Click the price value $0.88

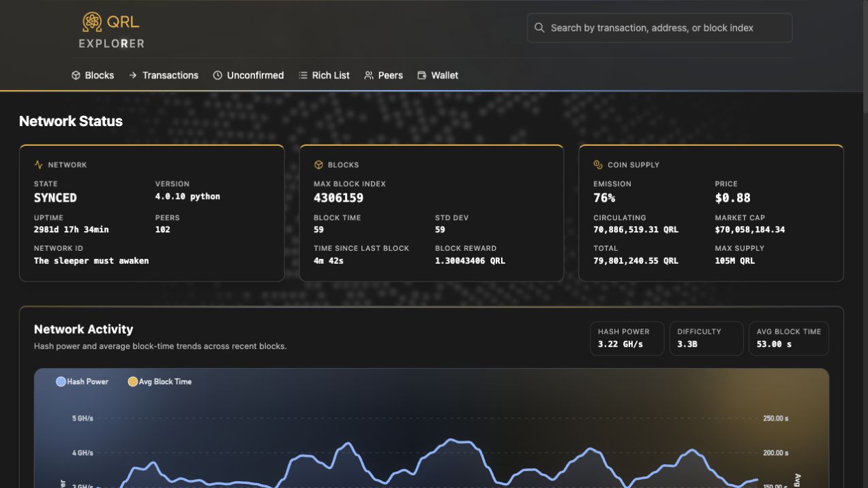[x=733, y=198]
